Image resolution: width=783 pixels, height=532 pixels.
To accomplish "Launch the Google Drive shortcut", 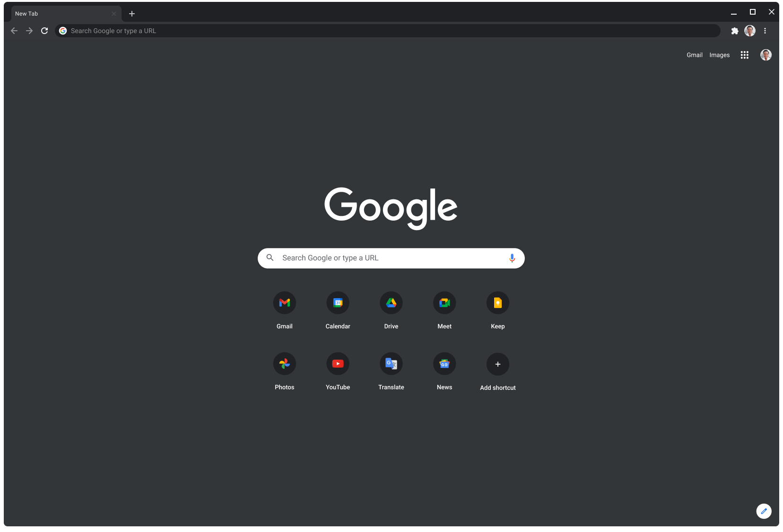I will [x=391, y=303].
